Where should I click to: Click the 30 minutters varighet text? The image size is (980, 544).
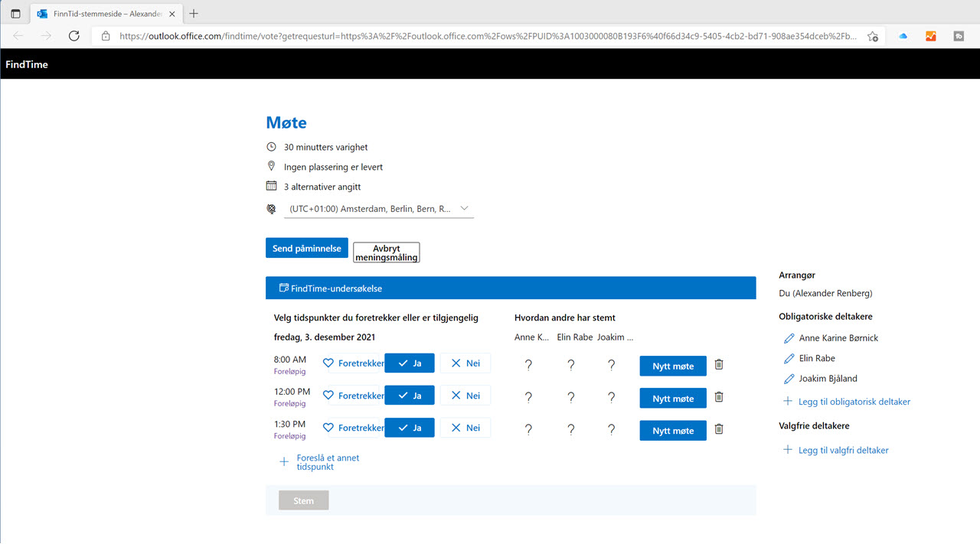tap(326, 147)
